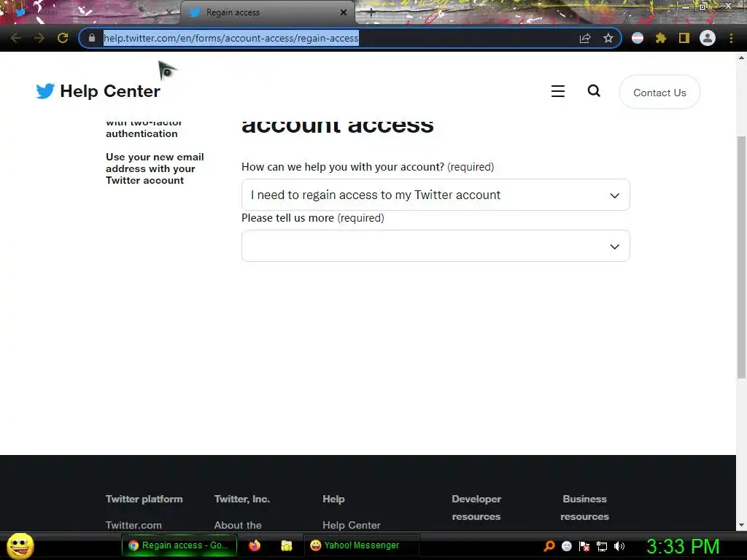
Task: Open the Help Center search icon
Action: [594, 90]
